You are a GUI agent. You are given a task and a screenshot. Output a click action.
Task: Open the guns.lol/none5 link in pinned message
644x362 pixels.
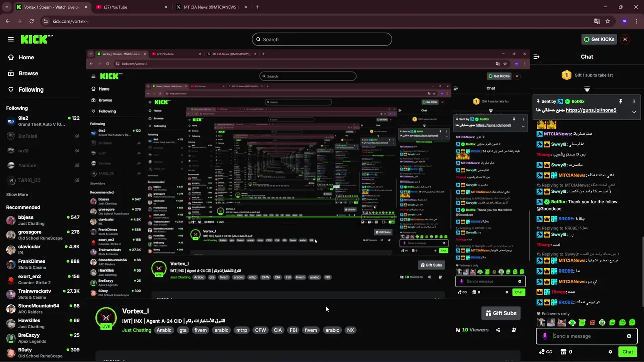pyautogui.click(x=591, y=110)
